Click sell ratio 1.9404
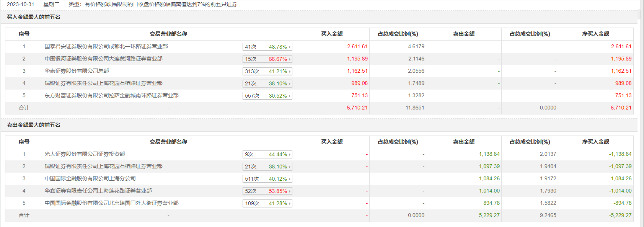The height and width of the screenshot is (227, 644). (x=548, y=166)
